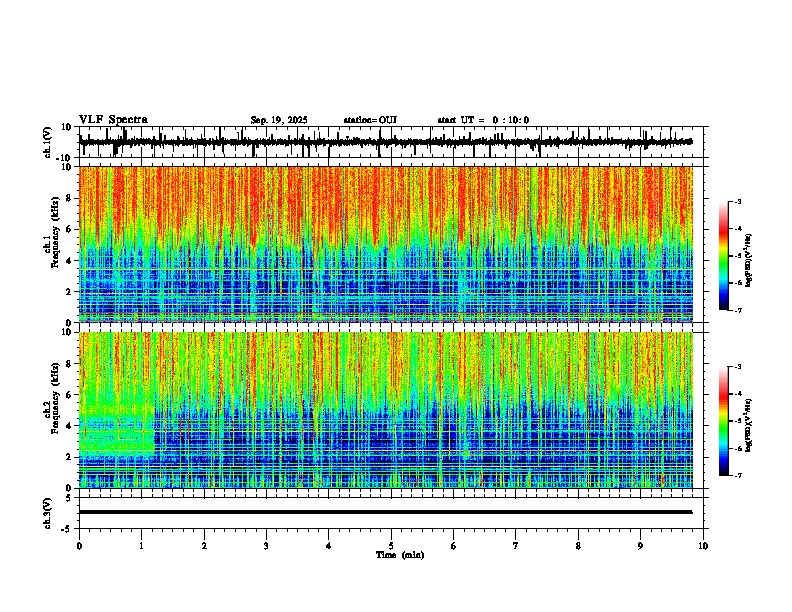Click the start UT time label
The width and height of the screenshot is (792, 612).
483,120
